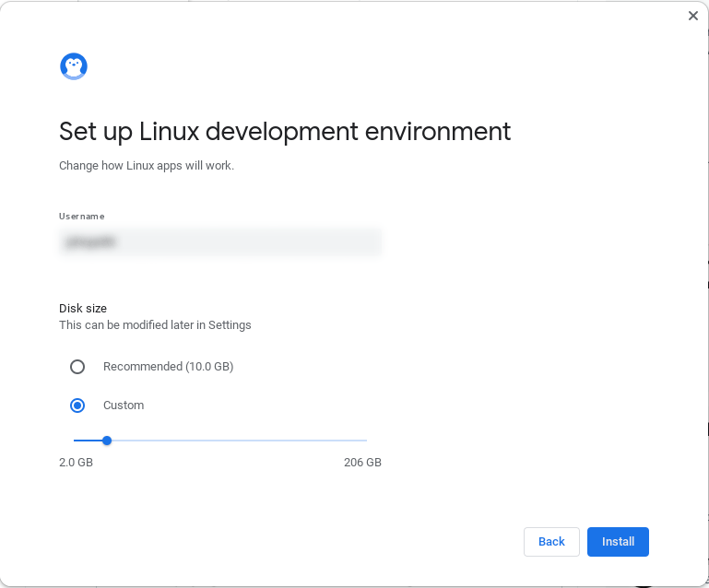Click slider track at the 2.0 GB start
Image resolution: width=709 pixels, height=588 pixels.
[x=75, y=441]
